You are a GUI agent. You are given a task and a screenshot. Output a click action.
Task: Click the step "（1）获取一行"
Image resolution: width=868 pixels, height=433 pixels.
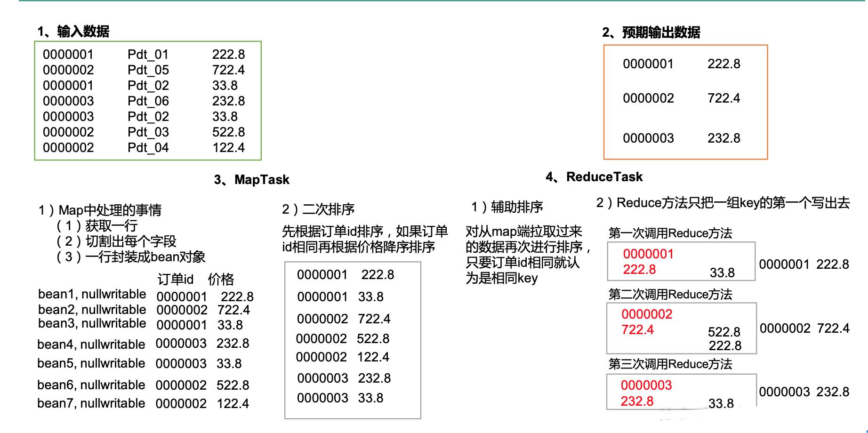coord(96,226)
